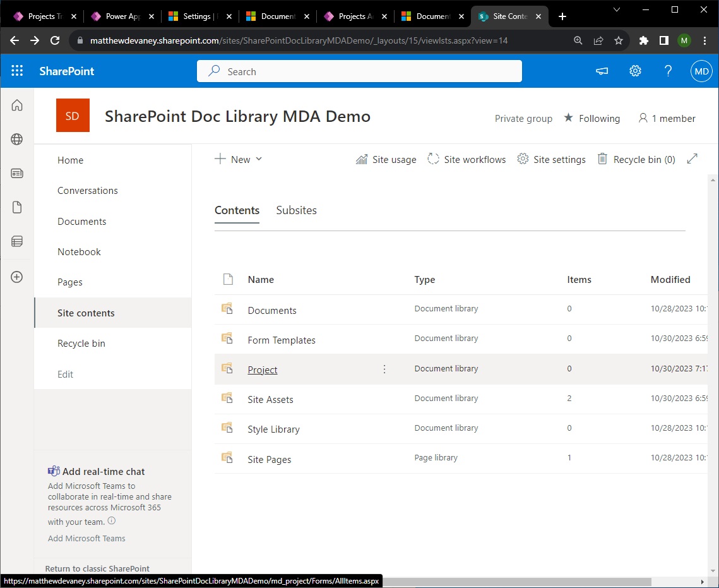Open the MD account avatar menu
719x588 pixels.
(701, 71)
